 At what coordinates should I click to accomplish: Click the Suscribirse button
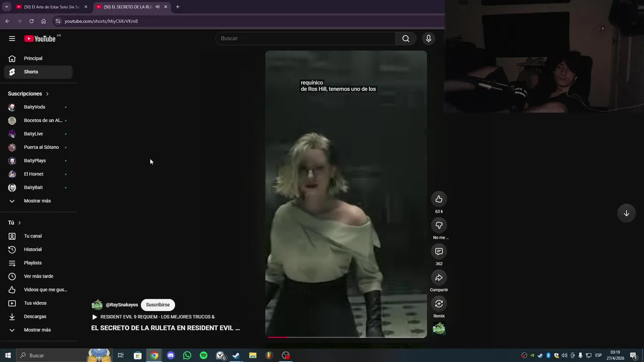coord(157,305)
